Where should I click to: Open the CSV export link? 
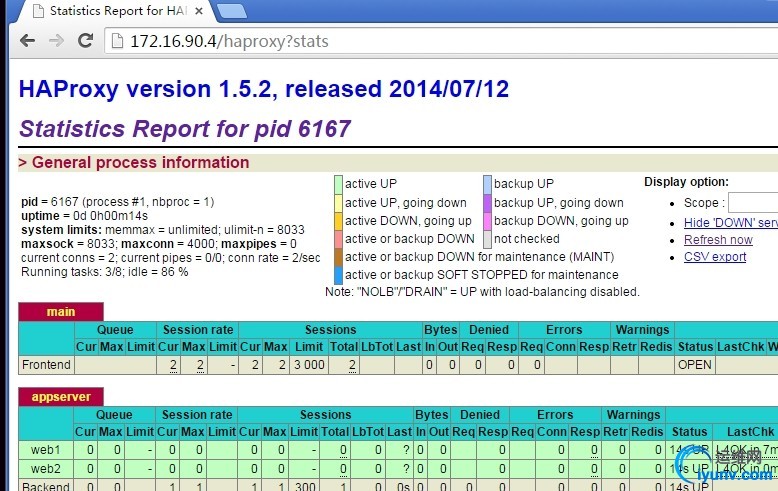click(x=714, y=257)
